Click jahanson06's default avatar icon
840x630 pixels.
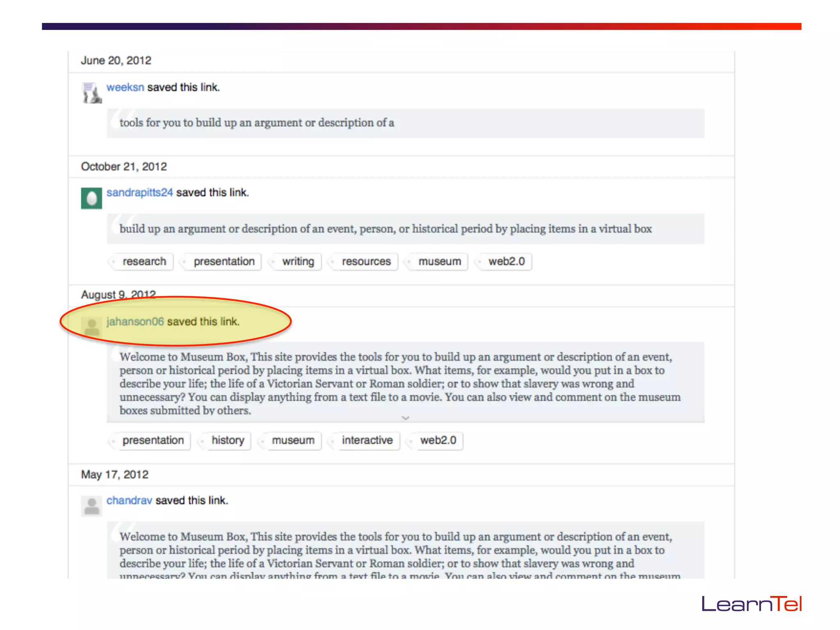tap(91, 327)
